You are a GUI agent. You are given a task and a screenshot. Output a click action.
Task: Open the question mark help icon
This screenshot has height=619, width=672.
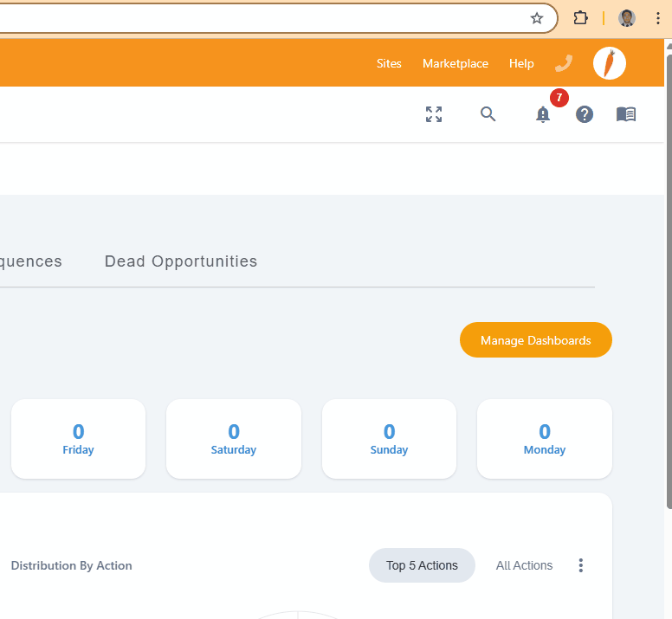[x=585, y=114]
